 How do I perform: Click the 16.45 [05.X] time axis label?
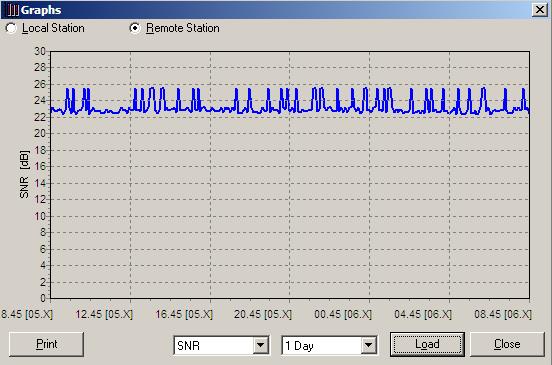tap(184, 314)
